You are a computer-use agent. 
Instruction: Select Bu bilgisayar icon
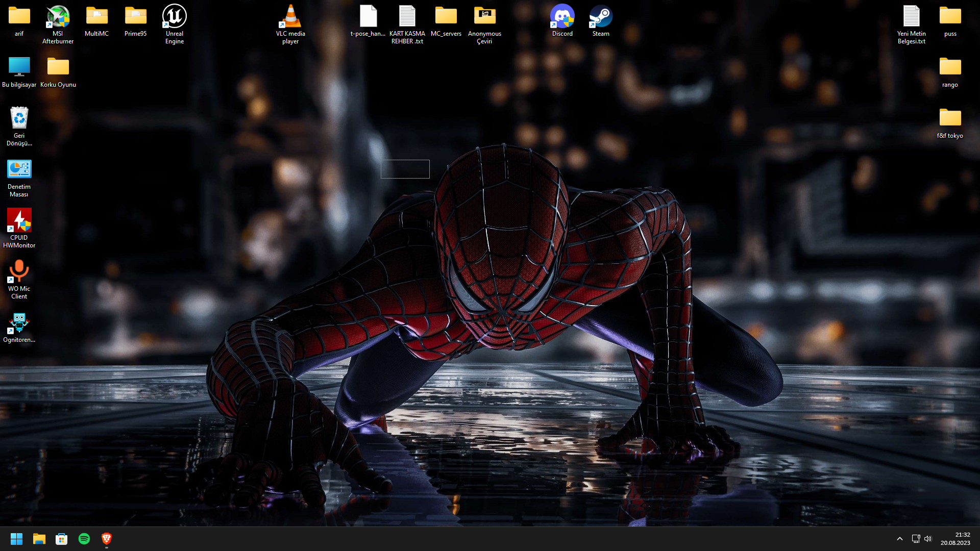(19, 67)
